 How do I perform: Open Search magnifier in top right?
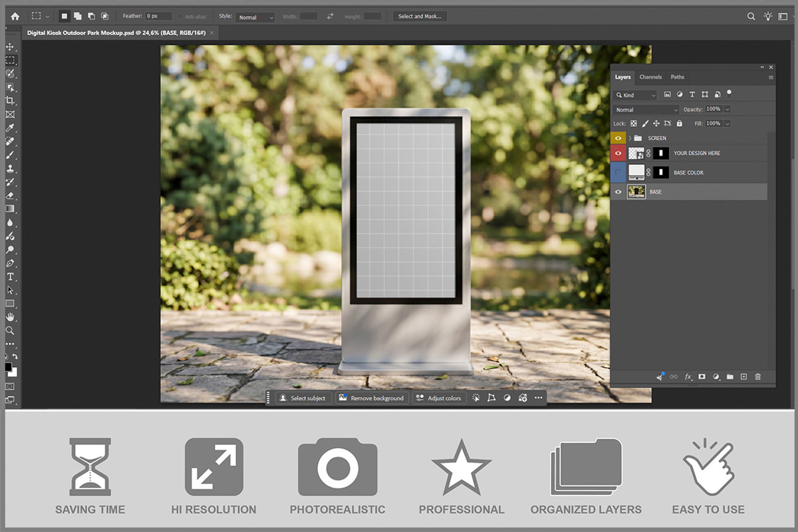751,16
